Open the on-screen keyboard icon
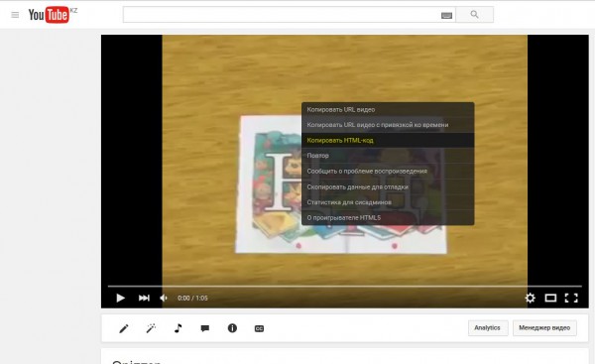Viewport: 595px width, 364px height. (x=446, y=15)
